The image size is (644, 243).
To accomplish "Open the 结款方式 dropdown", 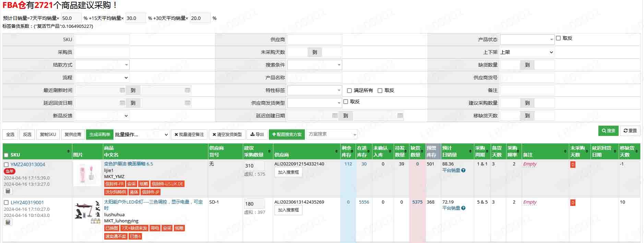I will 102,65.
